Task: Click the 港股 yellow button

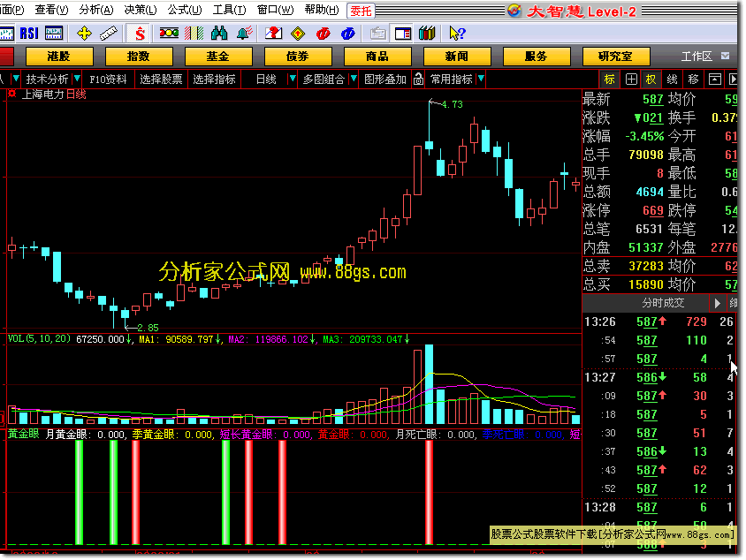Action: pos(59,57)
